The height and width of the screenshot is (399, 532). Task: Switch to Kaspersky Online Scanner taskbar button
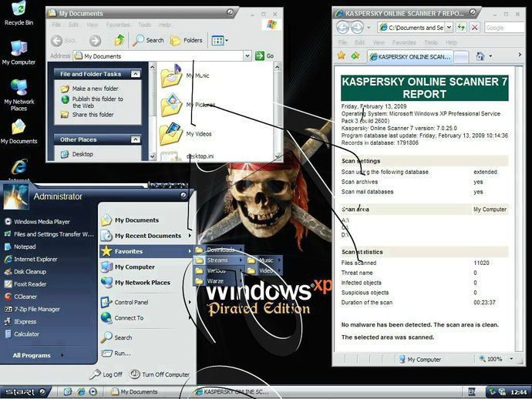point(232,392)
